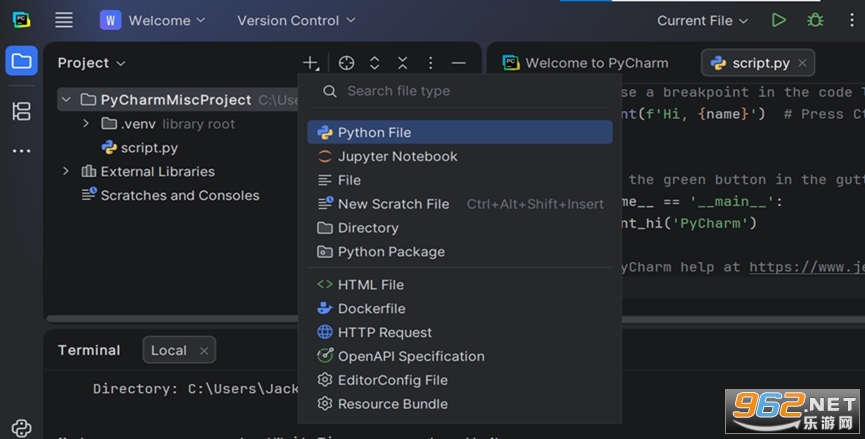The width and height of the screenshot is (865, 439).
Task: Click print_hi('PyCharm') code line
Action: pyautogui.click(x=689, y=223)
